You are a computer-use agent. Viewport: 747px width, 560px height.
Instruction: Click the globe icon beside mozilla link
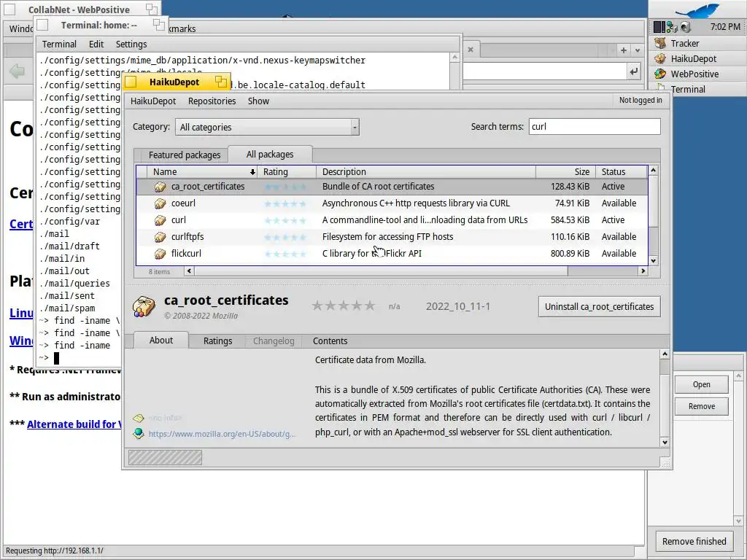139,433
